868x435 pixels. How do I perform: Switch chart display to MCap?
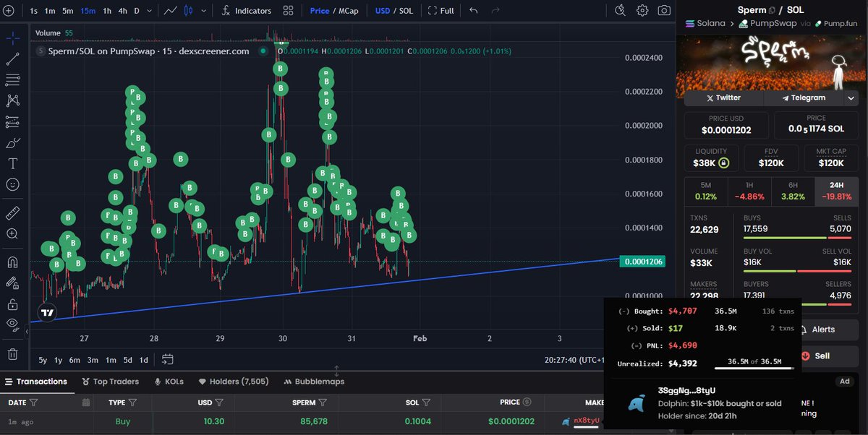pos(349,11)
